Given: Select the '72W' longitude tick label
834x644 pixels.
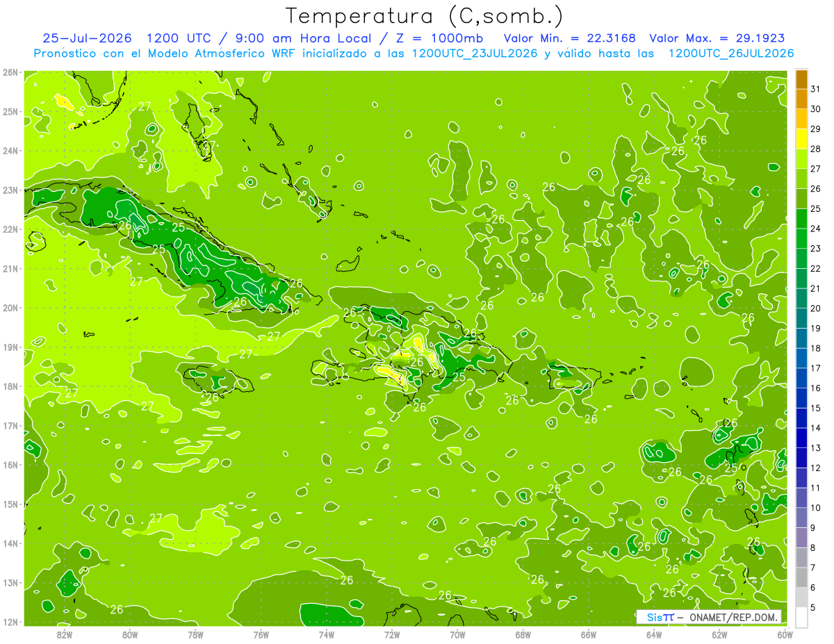Looking at the screenshot, I should coord(392,634).
